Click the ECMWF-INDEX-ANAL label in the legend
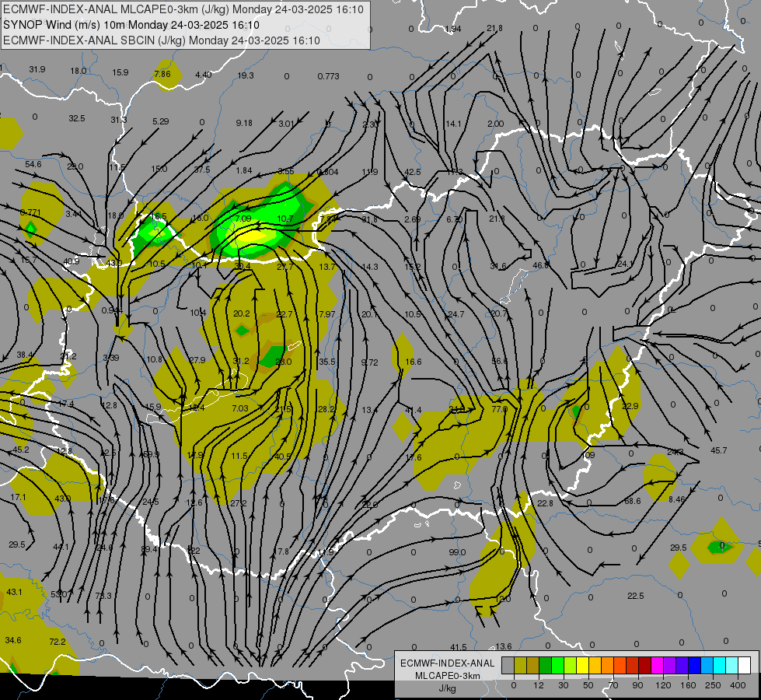Viewport: 761px width, 700px height. click(448, 663)
